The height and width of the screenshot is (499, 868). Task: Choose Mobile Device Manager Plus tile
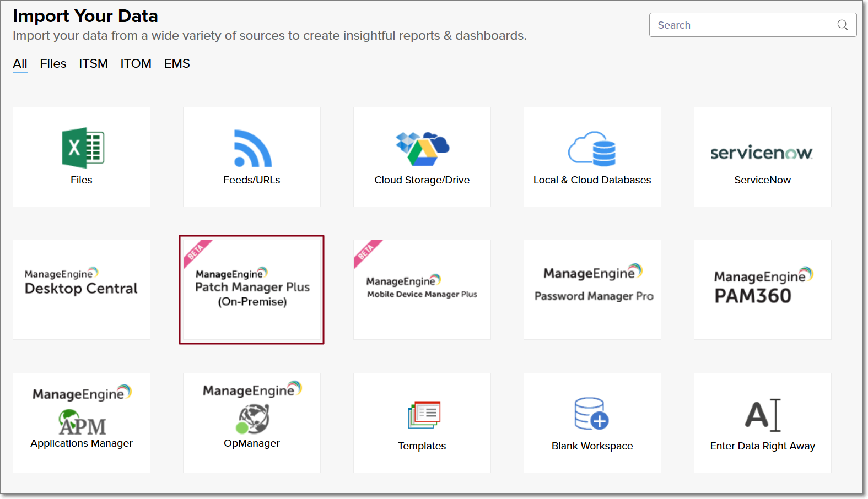[422, 290]
